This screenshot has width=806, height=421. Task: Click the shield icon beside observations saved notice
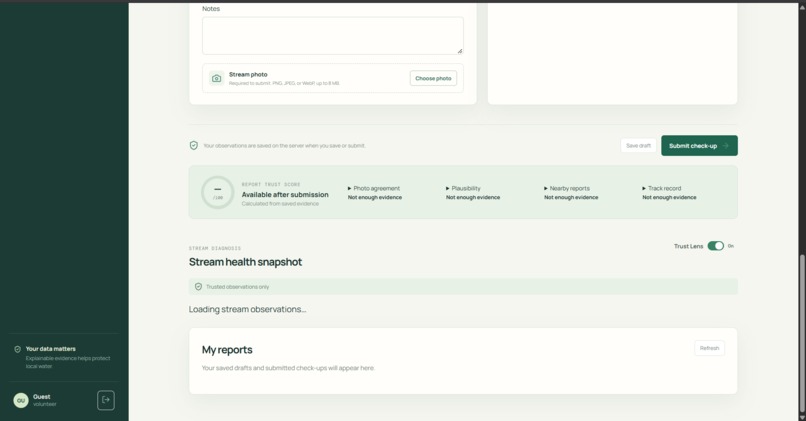coord(194,145)
